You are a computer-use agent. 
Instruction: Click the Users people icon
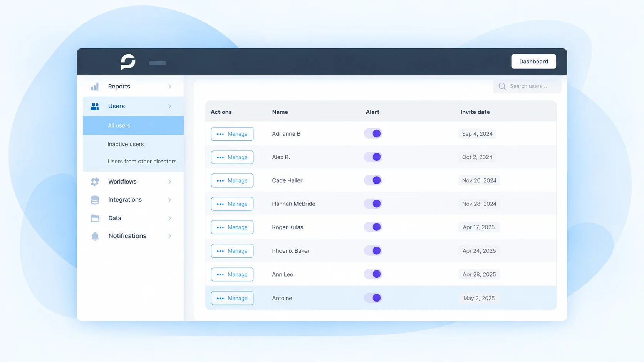[x=95, y=107]
